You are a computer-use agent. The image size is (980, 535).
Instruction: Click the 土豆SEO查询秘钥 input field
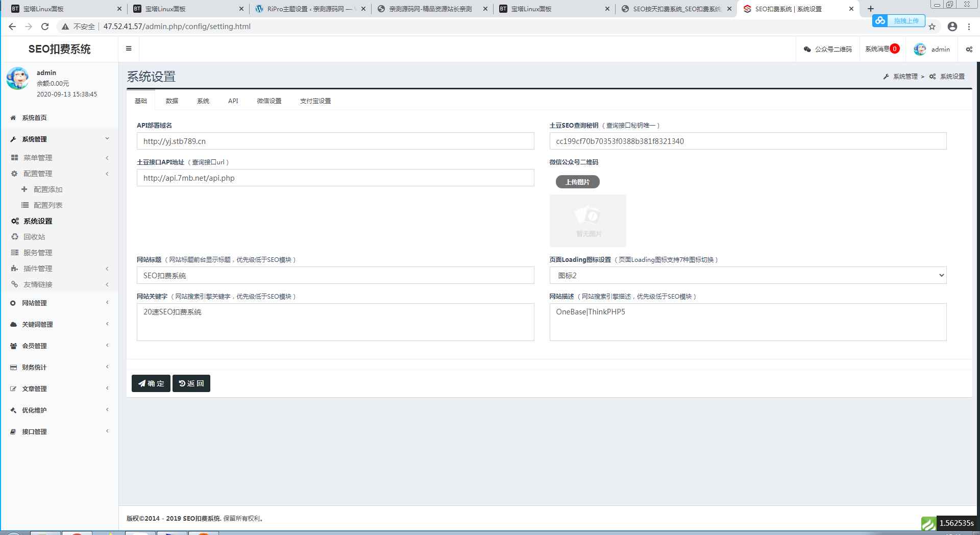pyautogui.click(x=748, y=141)
